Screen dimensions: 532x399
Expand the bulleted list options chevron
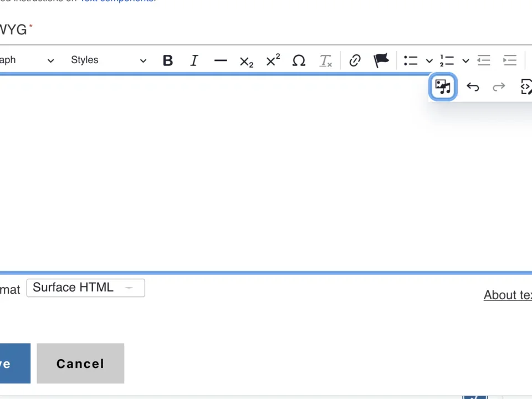click(429, 60)
